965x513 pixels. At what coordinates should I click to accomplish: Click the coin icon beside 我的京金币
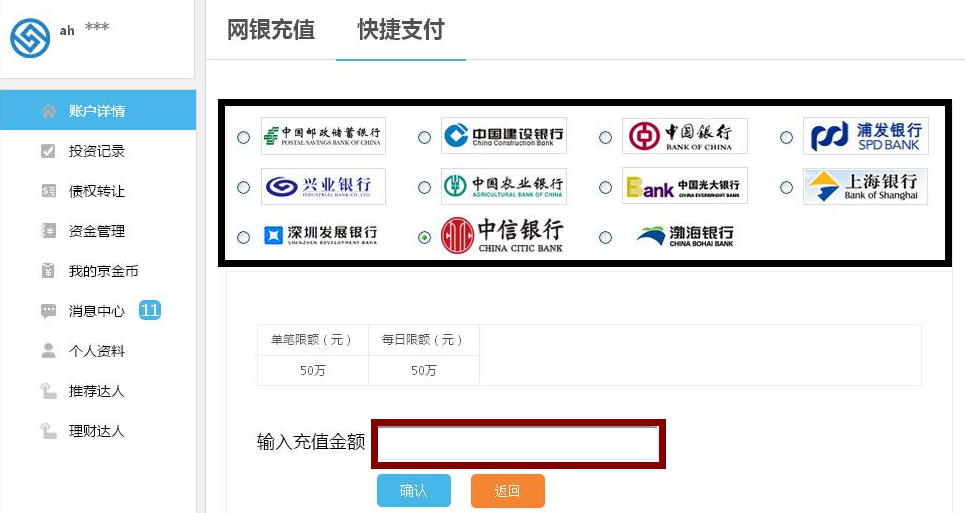(48, 271)
